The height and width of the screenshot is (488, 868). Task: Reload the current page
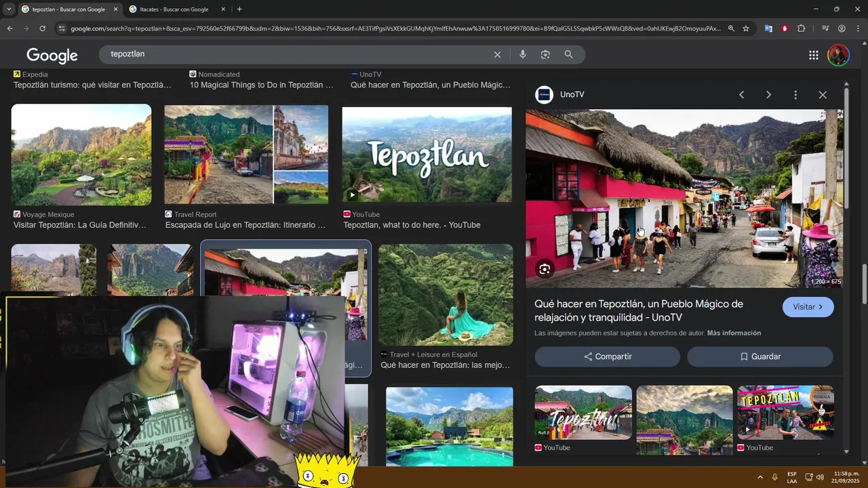click(42, 28)
